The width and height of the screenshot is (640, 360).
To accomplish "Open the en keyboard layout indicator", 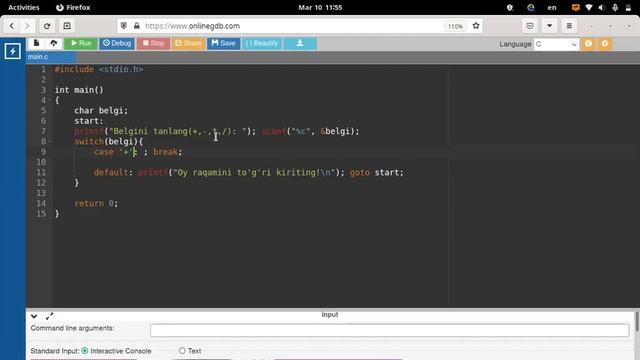I will tap(552, 7).
